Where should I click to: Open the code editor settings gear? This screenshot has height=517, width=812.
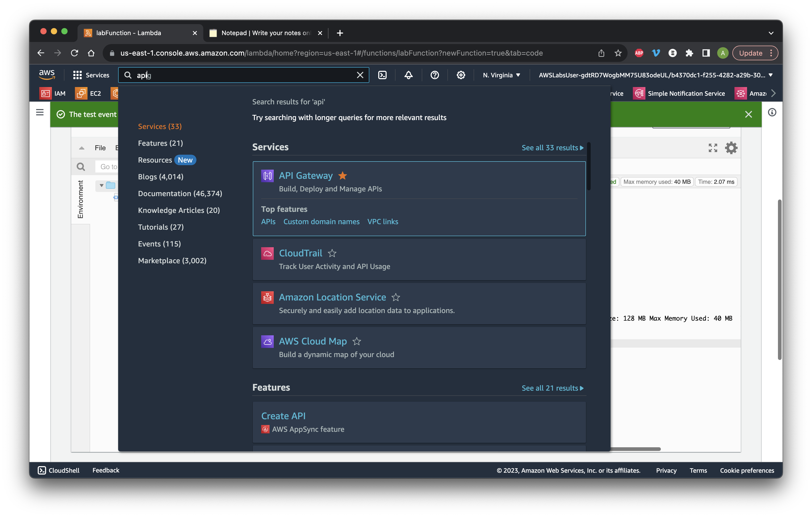(731, 148)
